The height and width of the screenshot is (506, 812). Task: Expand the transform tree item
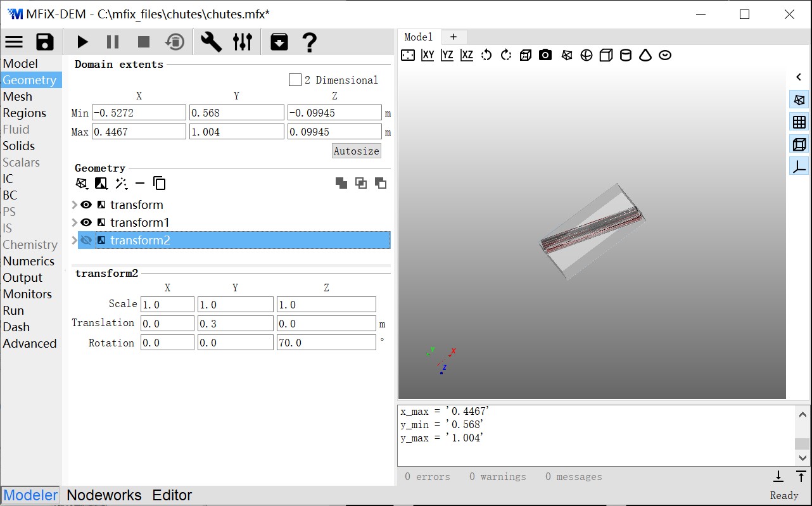[x=74, y=205]
